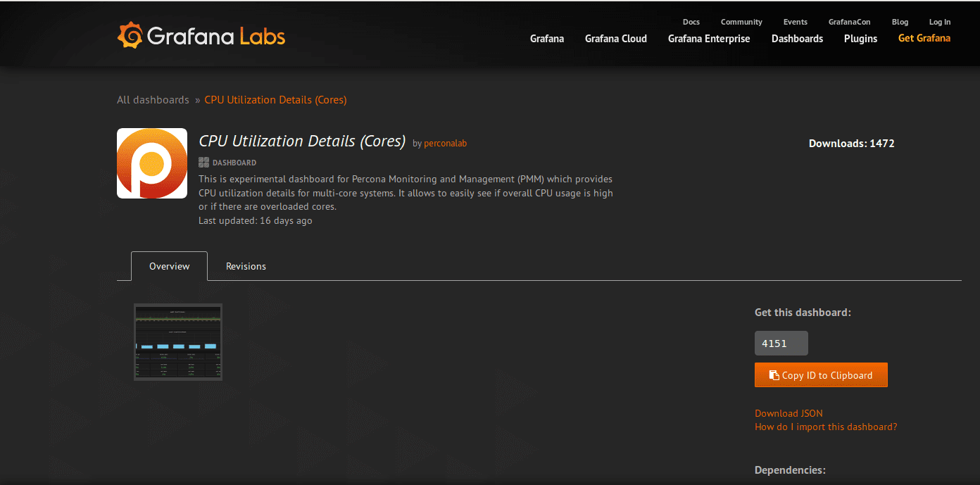Image resolution: width=980 pixels, height=485 pixels.
Task: Open the Grafana Enterprise menu item
Action: (709, 39)
